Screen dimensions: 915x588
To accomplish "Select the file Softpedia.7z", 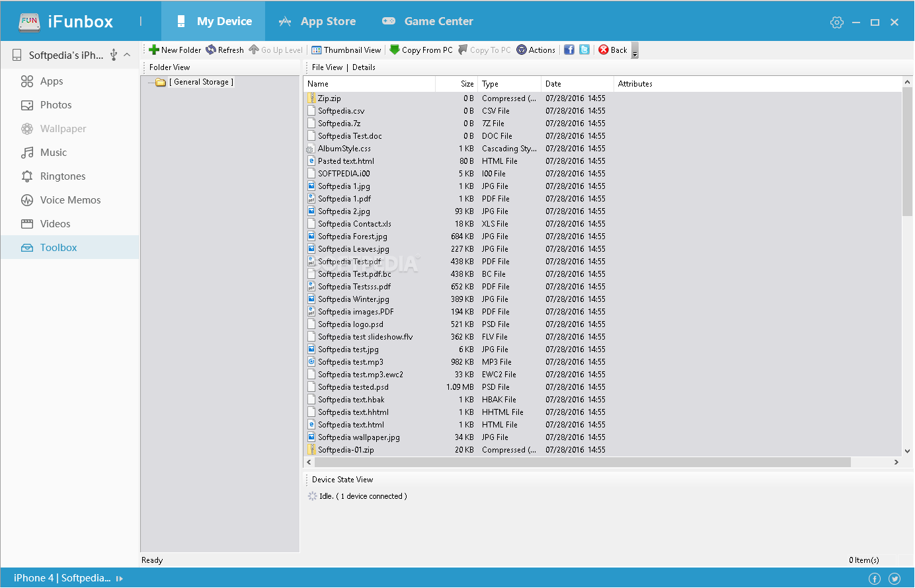I will pos(339,124).
